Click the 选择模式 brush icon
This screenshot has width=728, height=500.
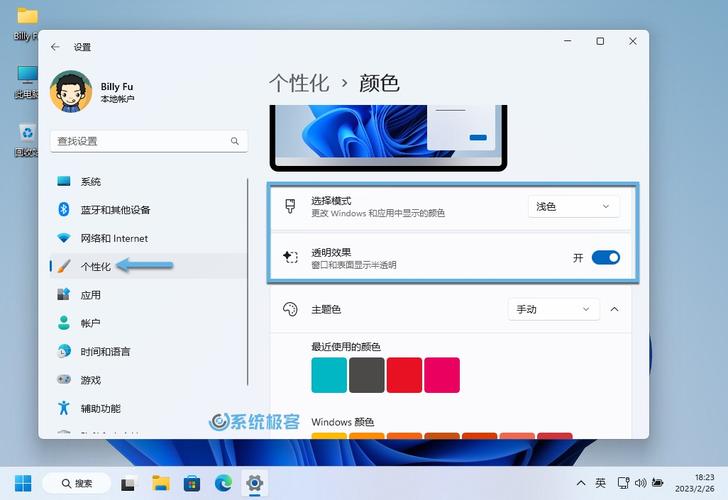pyautogui.click(x=290, y=207)
